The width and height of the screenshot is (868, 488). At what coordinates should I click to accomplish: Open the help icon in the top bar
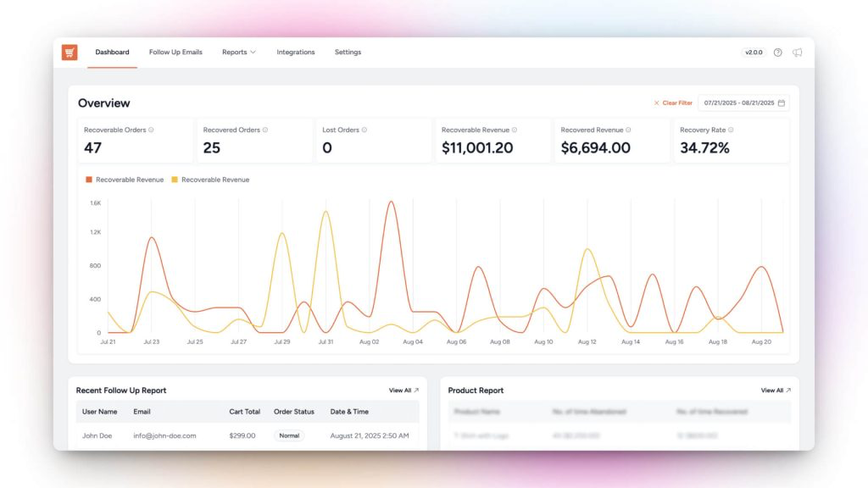(x=777, y=52)
